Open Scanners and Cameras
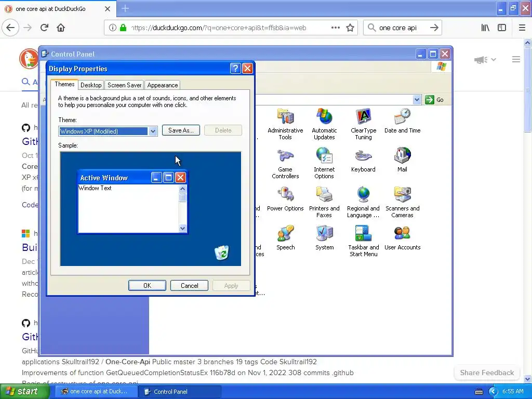 point(403,202)
